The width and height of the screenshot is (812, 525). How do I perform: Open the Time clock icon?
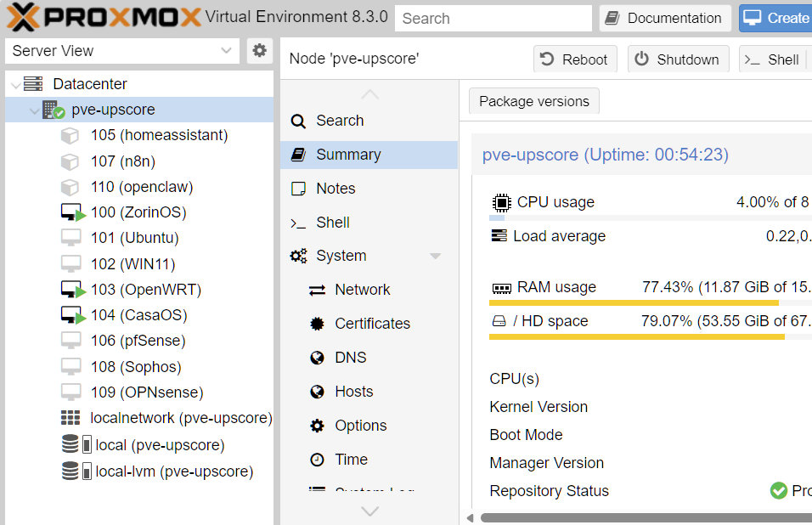(x=318, y=460)
